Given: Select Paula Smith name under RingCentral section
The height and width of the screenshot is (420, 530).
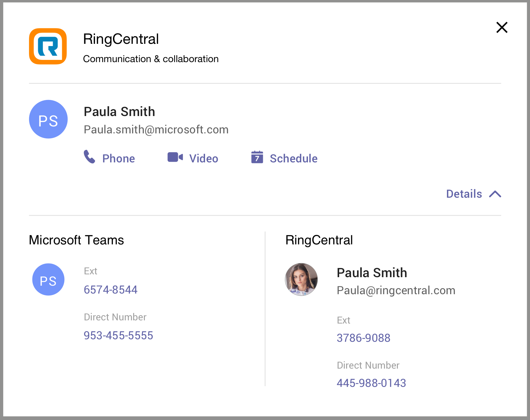Looking at the screenshot, I should click(372, 273).
